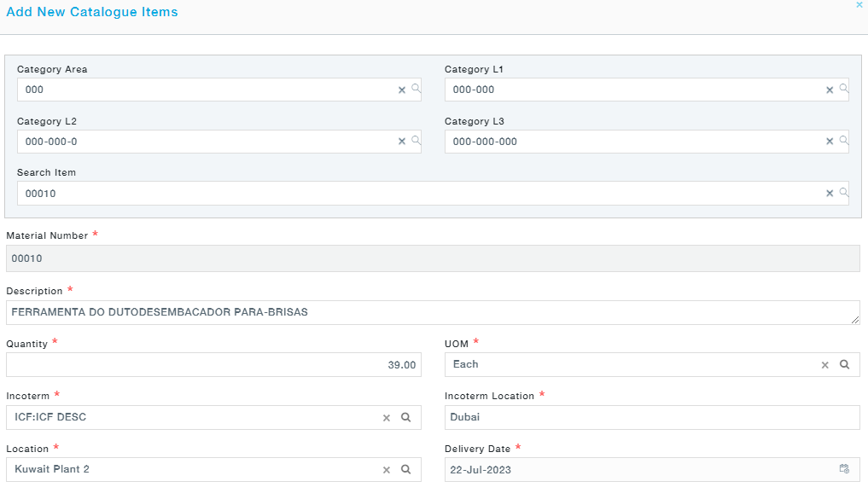Open the Incoterm lookup dropdown
The width and height of the screenshot is (868, 493).
pos(406,417)
